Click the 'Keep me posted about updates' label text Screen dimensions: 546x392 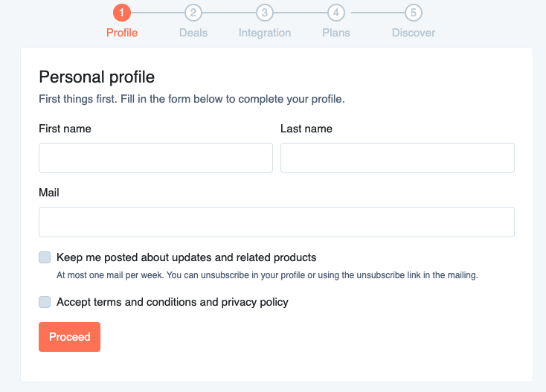pos(186,257)
